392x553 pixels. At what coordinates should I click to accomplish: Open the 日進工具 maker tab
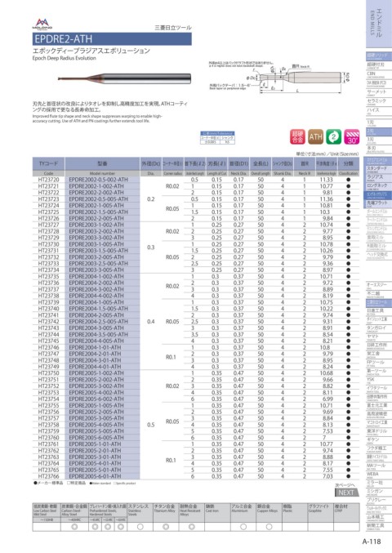[379, 312]
